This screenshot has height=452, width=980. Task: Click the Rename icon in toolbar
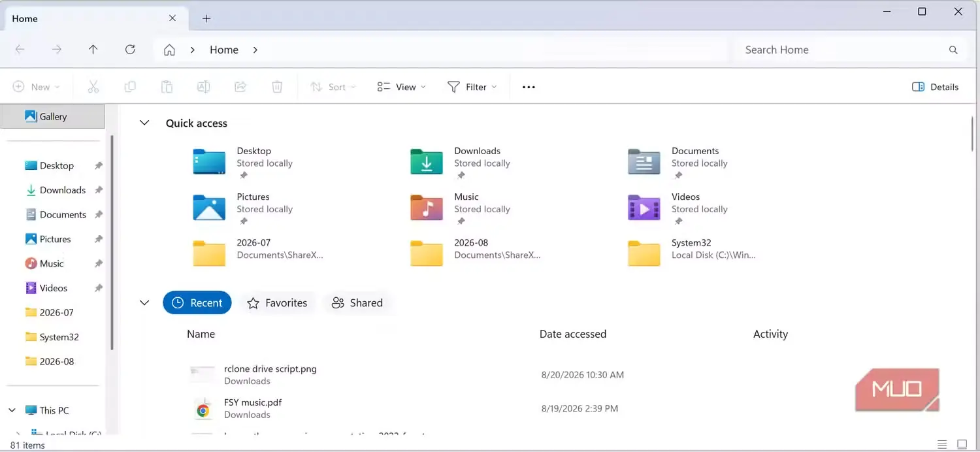(203, 87)
